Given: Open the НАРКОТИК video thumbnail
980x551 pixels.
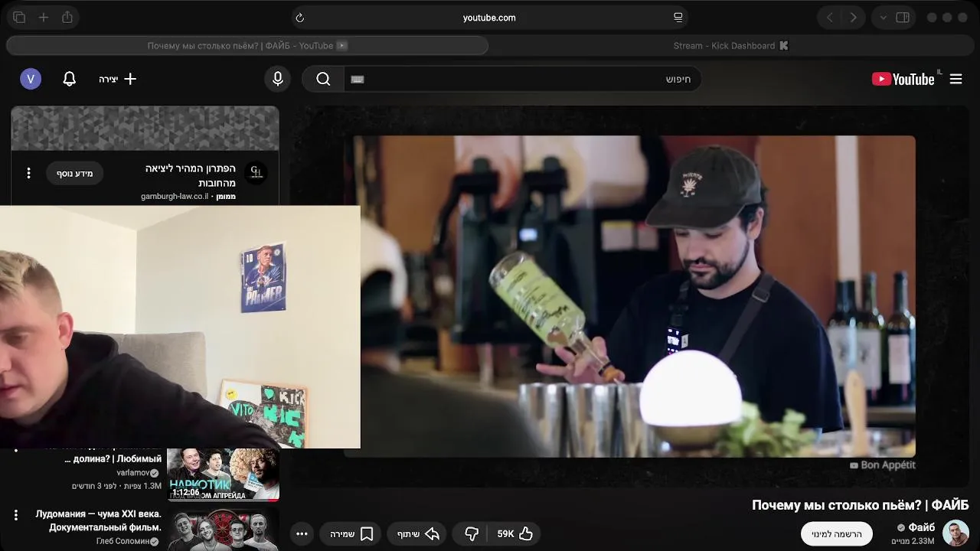Looking at the screenshot, I should click(x=223, y=474).
